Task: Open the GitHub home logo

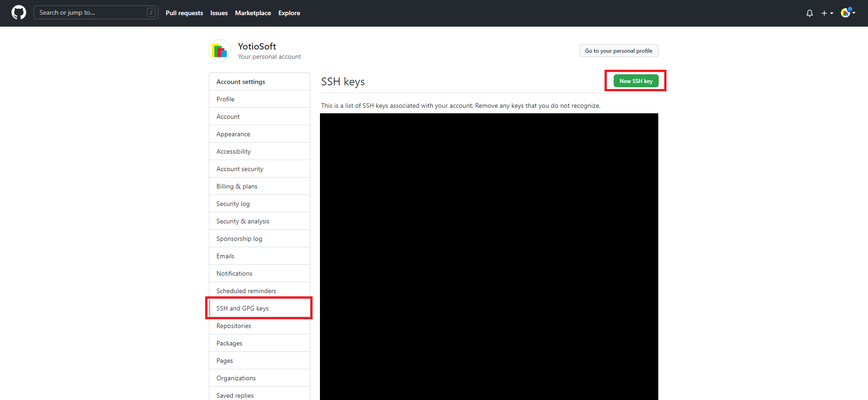Action: 19,12
